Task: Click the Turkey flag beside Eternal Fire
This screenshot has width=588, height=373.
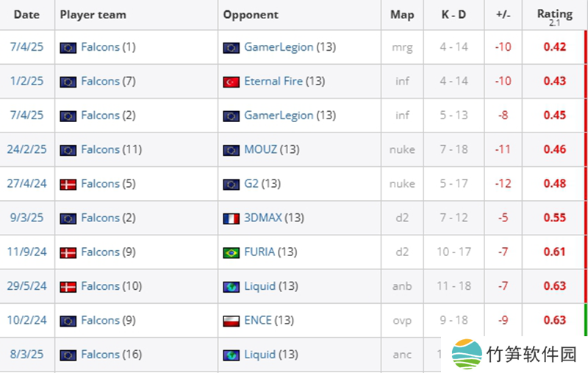Action: coord(231,82)
